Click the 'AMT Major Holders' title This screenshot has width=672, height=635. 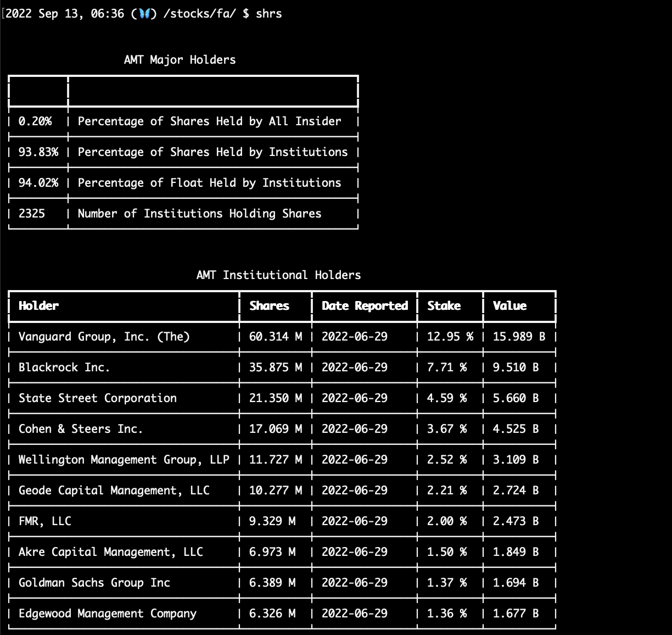point(180,60)
